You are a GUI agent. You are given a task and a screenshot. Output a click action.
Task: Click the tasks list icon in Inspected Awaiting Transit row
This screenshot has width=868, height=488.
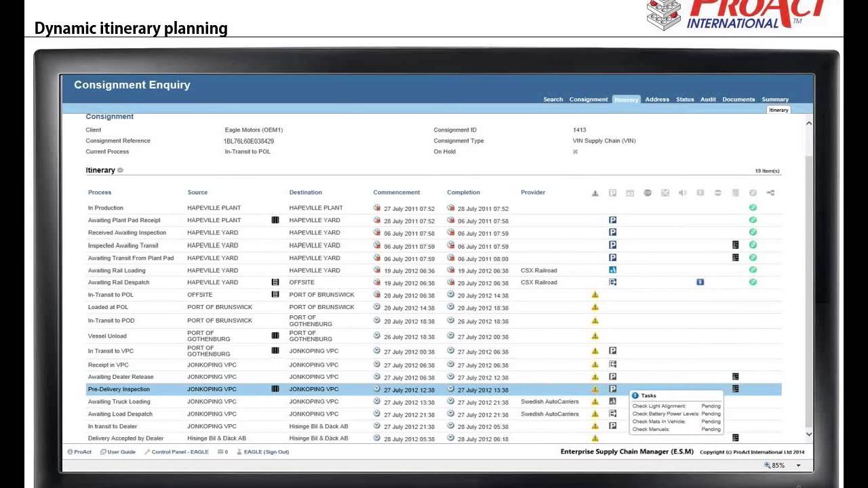[x=735, y=245]
